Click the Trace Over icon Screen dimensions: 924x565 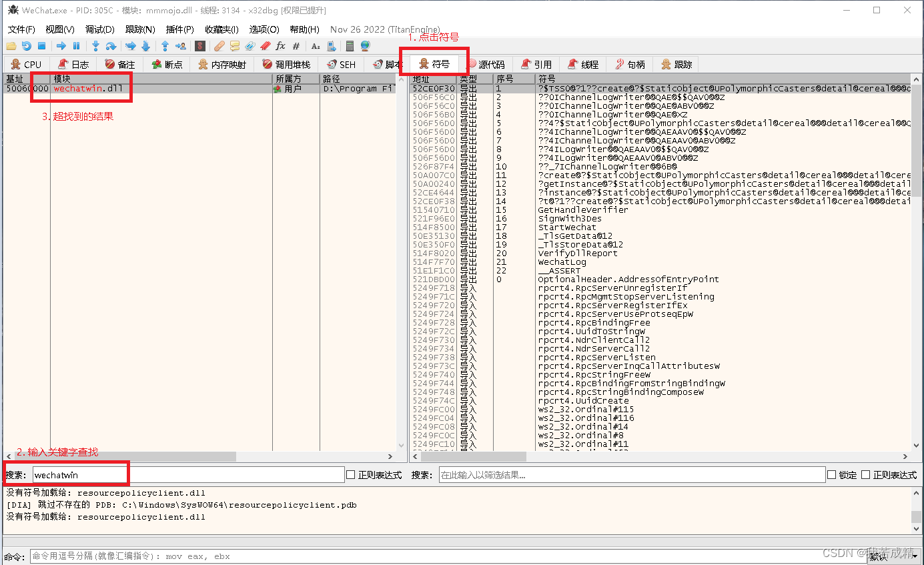coord(145,46)
